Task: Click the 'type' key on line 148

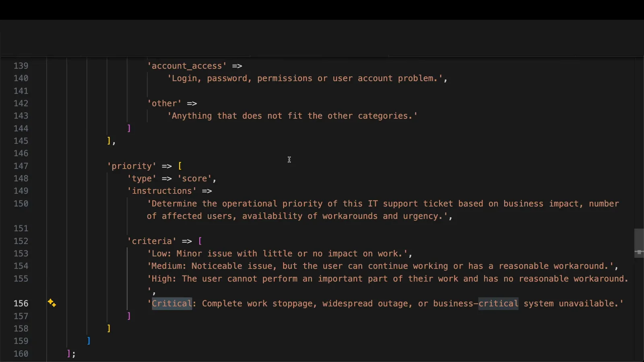Action: point(142,179)
